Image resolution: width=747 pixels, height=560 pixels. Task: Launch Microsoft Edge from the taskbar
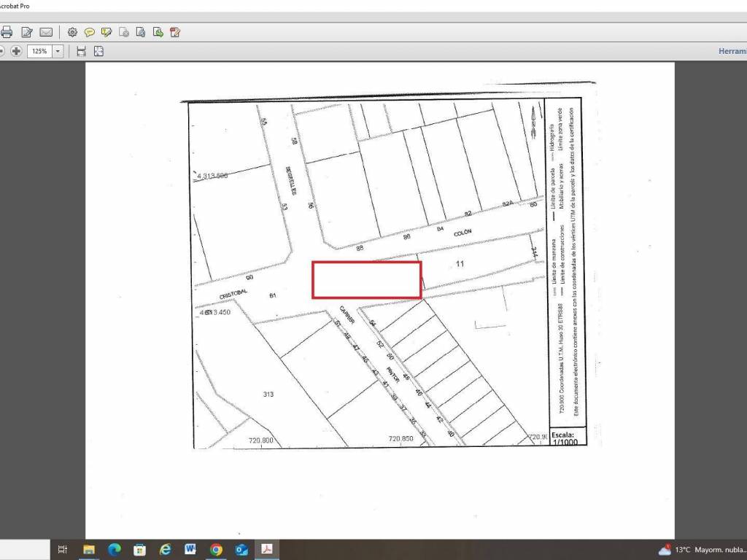[115, 550]
